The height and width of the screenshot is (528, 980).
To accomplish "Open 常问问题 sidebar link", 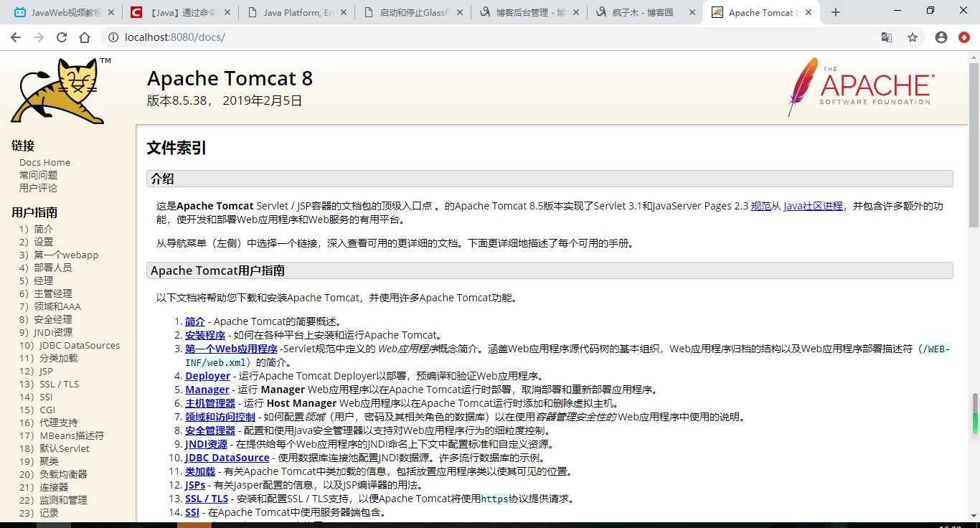I will tap(38, 175).
